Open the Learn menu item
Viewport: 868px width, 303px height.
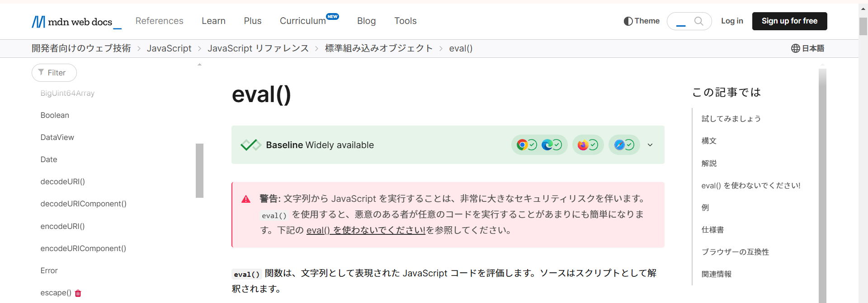pos(213,21)
